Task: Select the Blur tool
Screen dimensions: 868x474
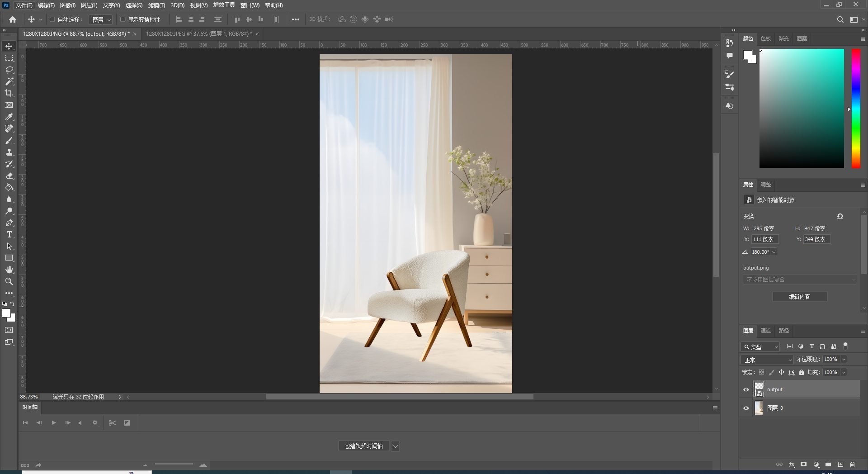Action: [9, 199]
